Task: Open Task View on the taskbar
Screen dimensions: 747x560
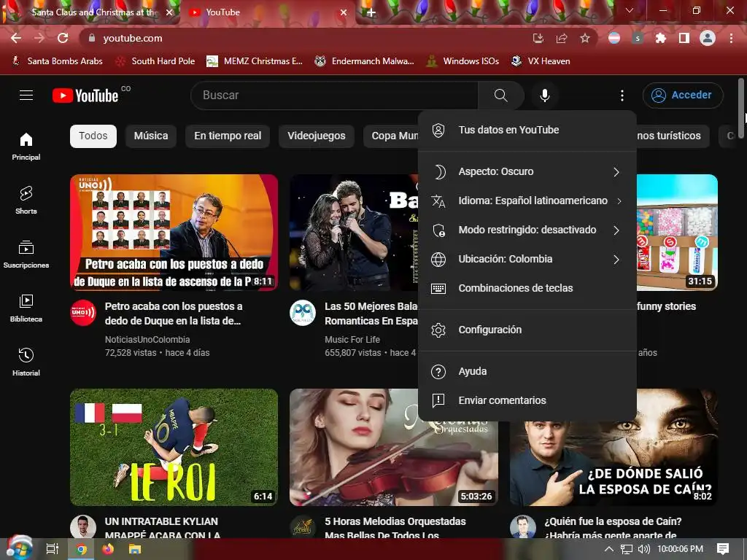Action: pyautogui.click(x=53, y=549)
